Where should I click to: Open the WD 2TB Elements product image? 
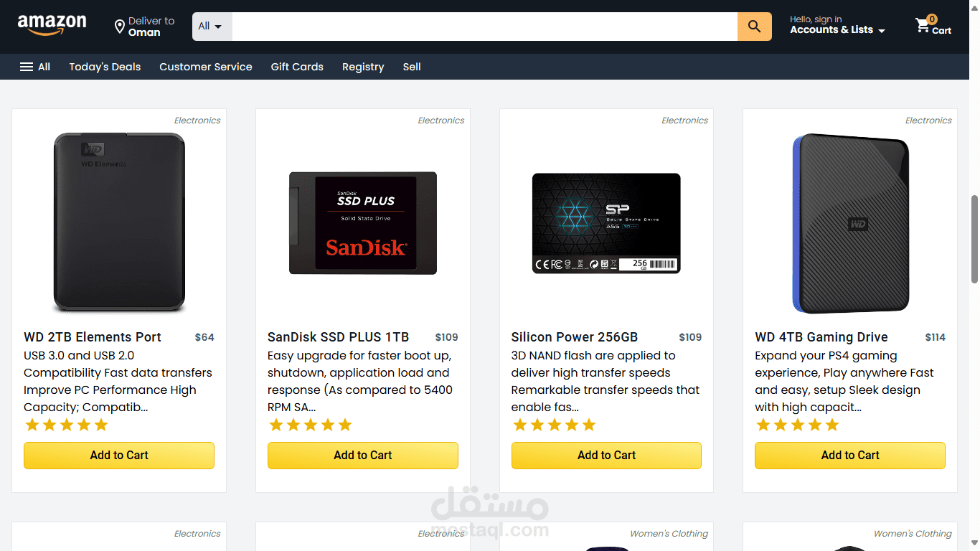click(x=119, y=222)
